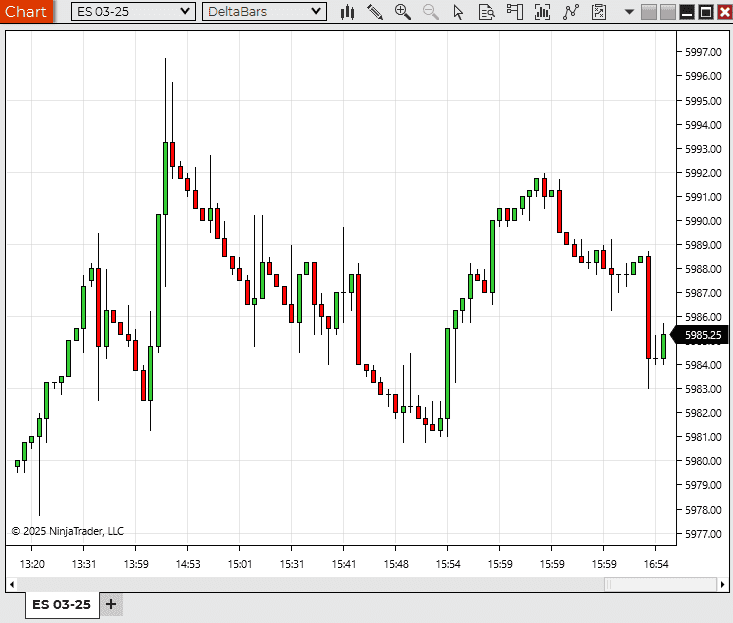This screenshot has height=623, width=733.
Task: Open the chart properties icon
Action: [599, 12]
